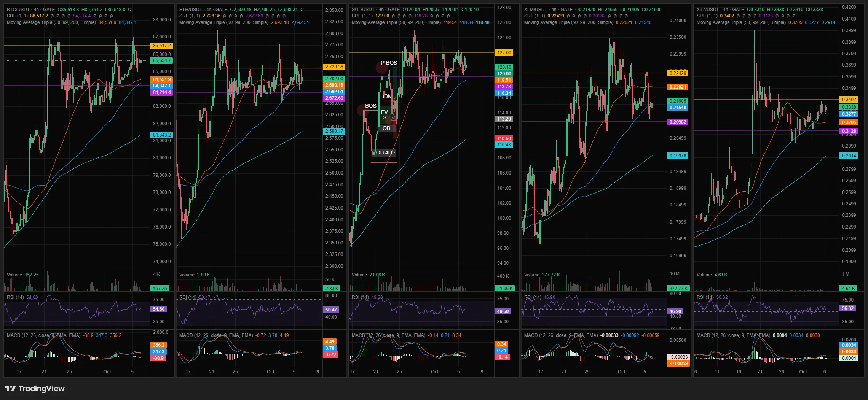Image resolution: width=868 pixels, height=400 pixels.
Task: Click the RSI value 46.90 label
Action: [x=675, y=311]
